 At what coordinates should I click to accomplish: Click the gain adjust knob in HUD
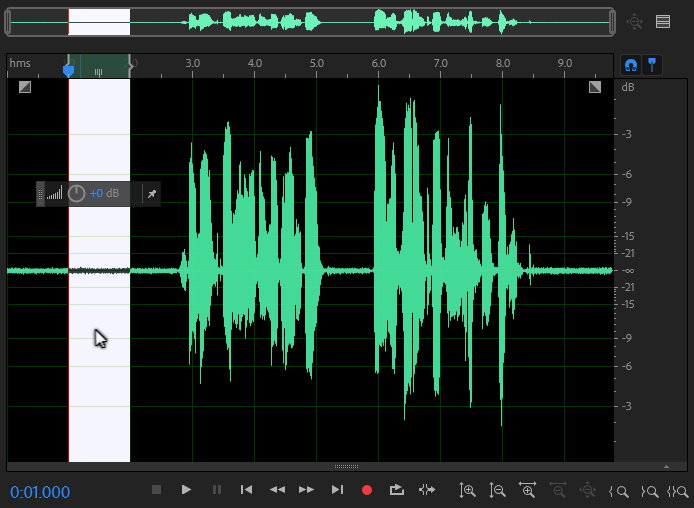click(x=77, y=193)
